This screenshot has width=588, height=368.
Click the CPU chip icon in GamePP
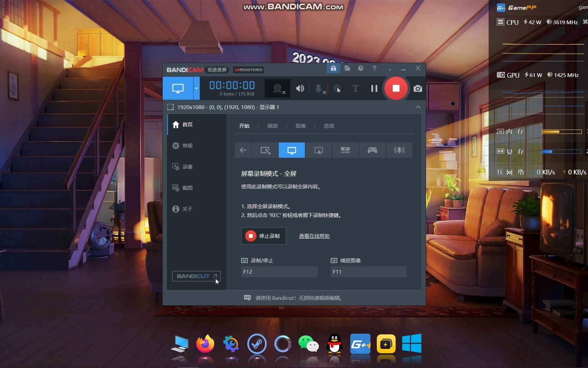(500, 22)
